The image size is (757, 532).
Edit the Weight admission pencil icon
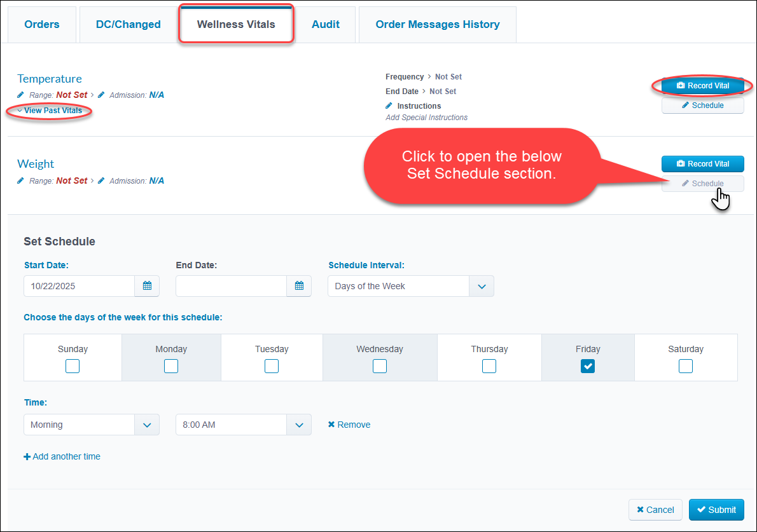click(x=101, y=181)
